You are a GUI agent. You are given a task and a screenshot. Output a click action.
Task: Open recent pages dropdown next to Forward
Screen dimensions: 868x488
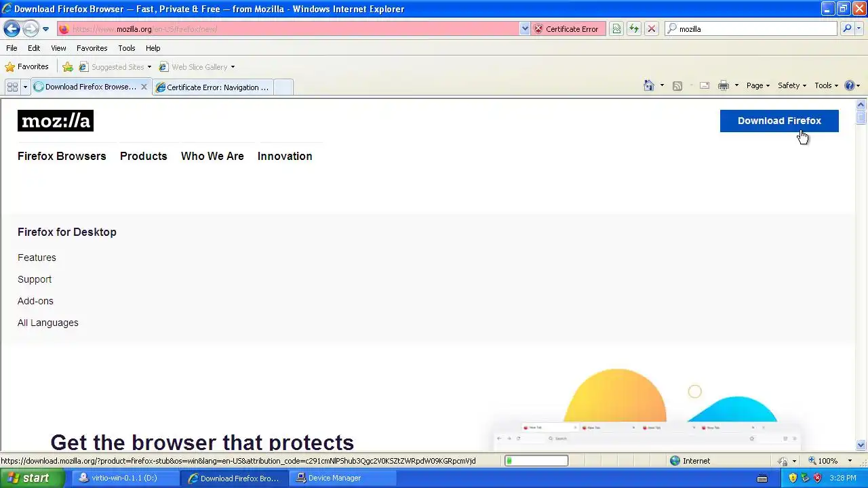click(x=45, y=29)
